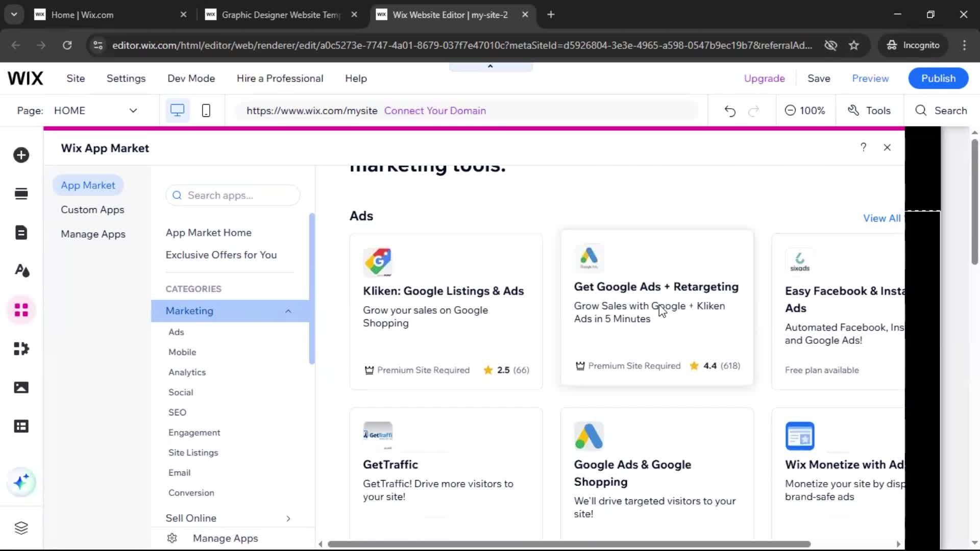Open the Layers icon at sidebar bottom
This screenshot has width=980, height=551.
(x=21, y=528)
